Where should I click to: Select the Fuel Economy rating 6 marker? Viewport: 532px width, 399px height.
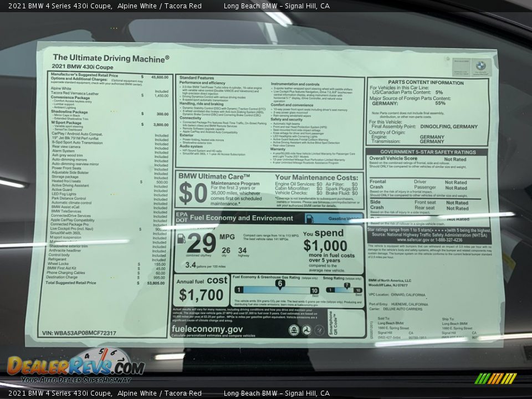point(280,284)
